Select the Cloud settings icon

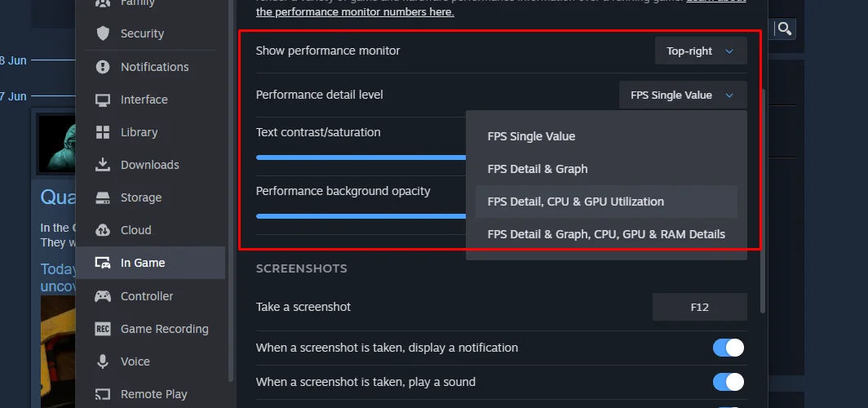103,230
